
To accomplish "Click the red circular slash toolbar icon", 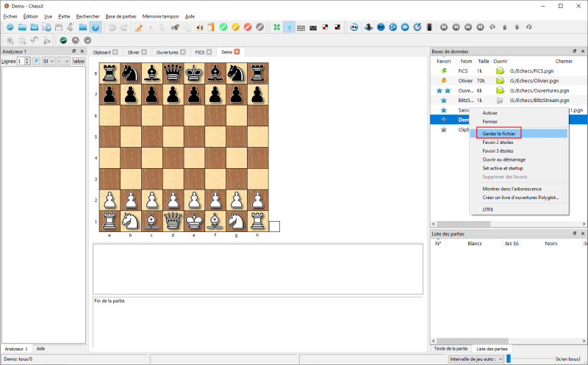I will (248, 27).
